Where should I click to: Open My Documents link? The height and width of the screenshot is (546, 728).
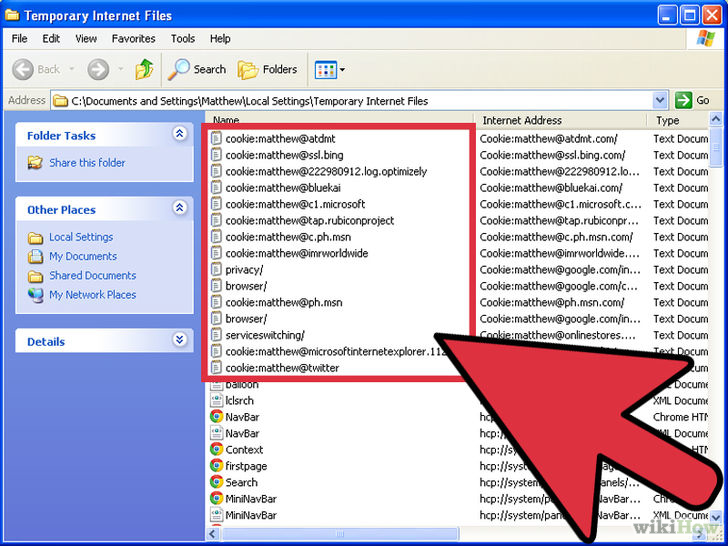point(83,256)
